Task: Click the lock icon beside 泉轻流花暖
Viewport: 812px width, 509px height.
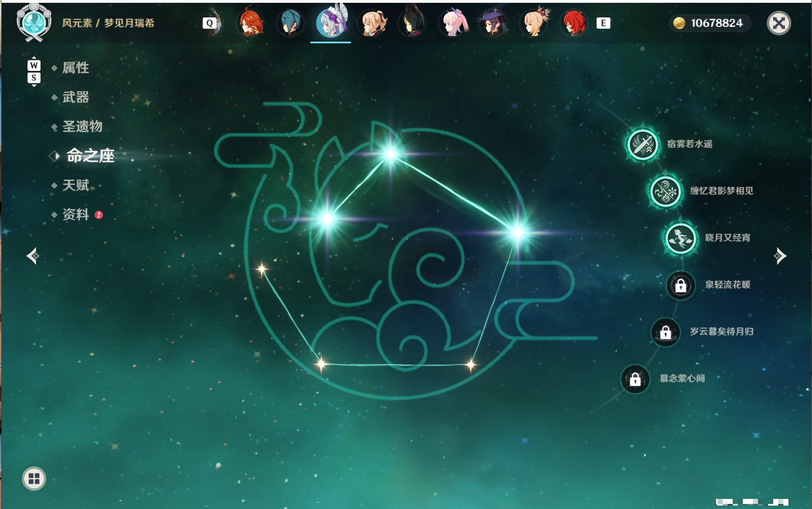Action: 681,285
